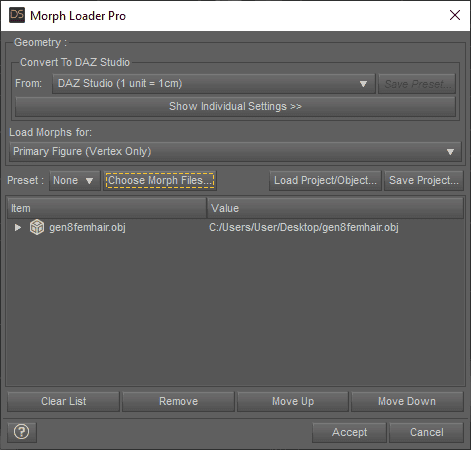Screen dimensions: 471x450
Task: Click the Save Project button
Action: [424, 180]
